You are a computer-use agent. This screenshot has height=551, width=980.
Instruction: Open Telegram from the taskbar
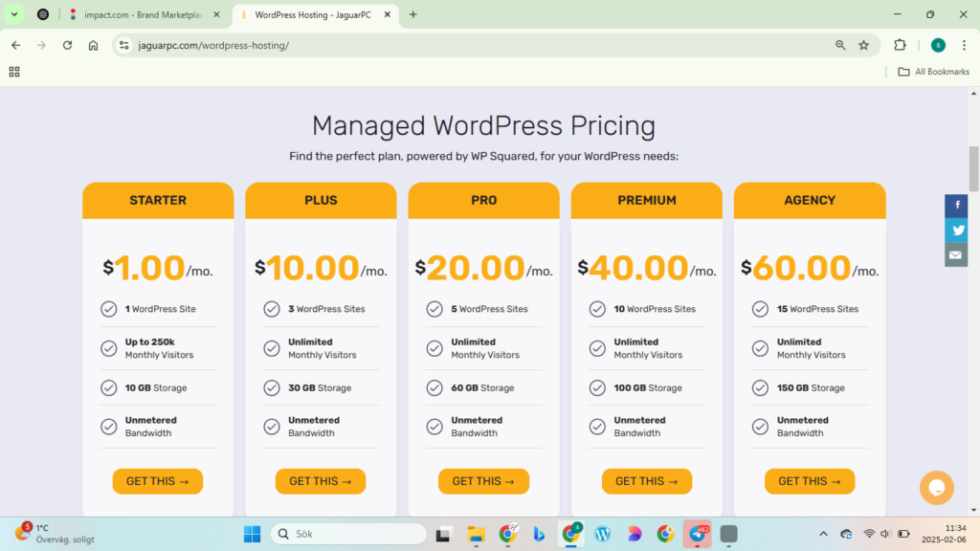[697, 534]
